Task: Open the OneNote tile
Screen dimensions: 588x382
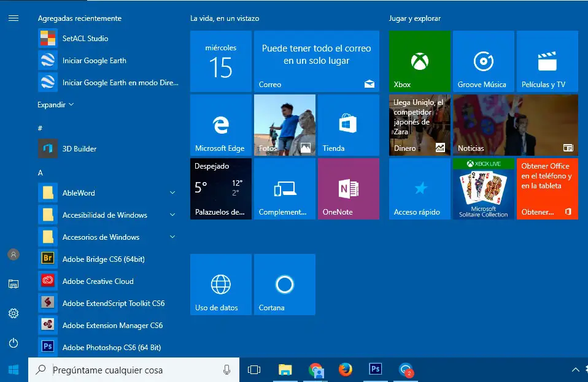Action: [x=348, y=189]
